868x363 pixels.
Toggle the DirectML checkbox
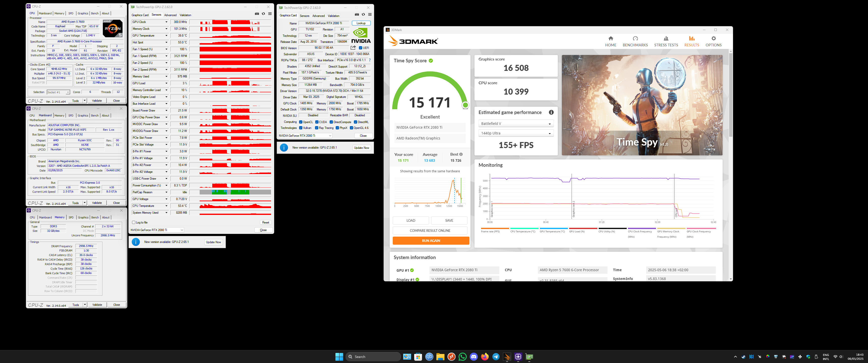(x=355, y=122)
